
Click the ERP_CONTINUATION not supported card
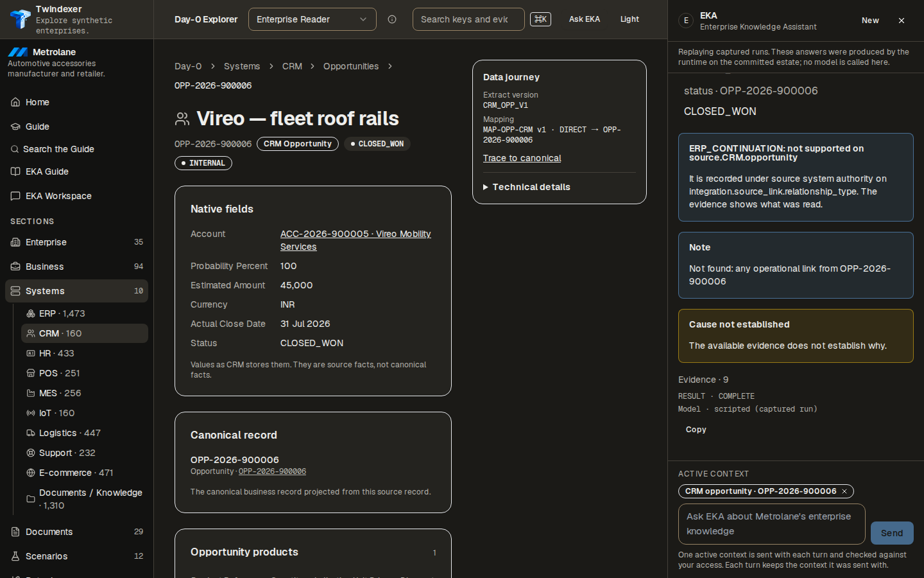click(x=796, y=177)
